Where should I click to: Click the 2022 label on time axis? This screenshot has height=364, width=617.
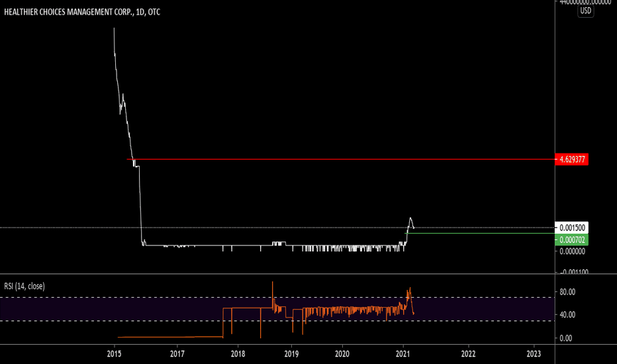coord(468,354)
